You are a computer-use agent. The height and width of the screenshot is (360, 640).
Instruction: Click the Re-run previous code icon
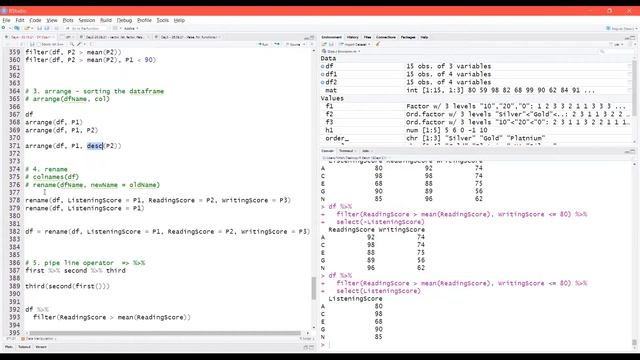pos(277,44)
